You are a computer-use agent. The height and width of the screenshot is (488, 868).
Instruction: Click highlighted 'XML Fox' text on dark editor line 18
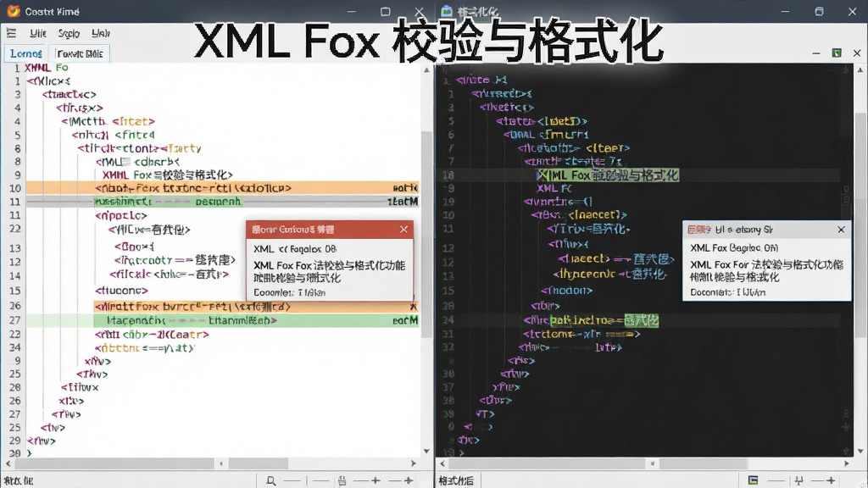pos(564,175)
